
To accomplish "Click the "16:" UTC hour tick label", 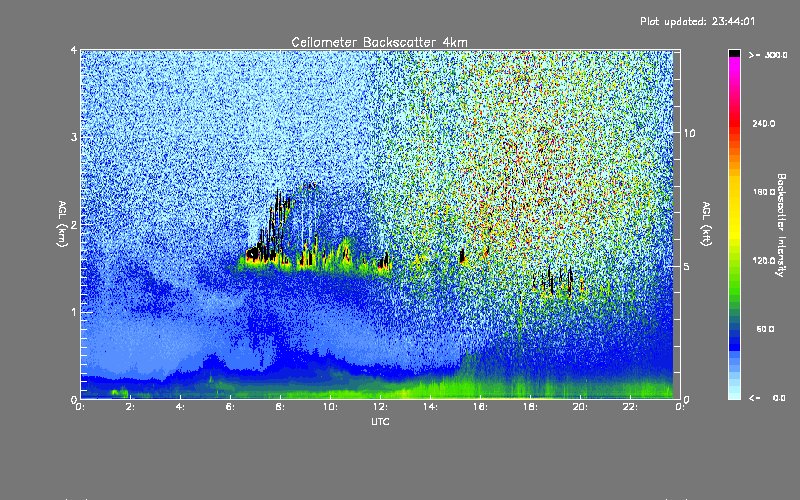I will point(480,407).
